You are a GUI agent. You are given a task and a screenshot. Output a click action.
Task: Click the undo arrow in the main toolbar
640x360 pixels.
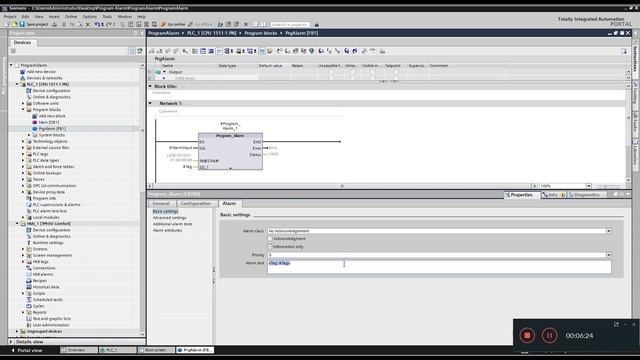[x=97, y=24]
